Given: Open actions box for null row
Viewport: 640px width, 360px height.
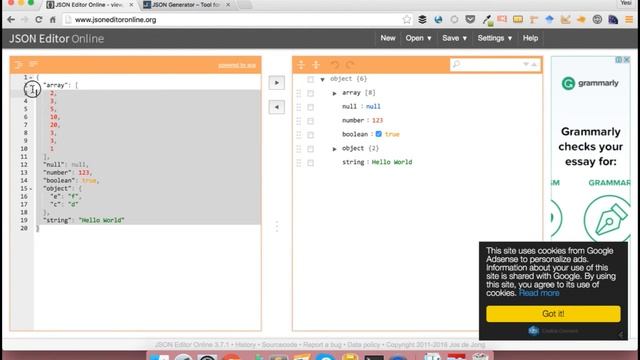Looking at the screenshot, I should [x=311, y=107].
